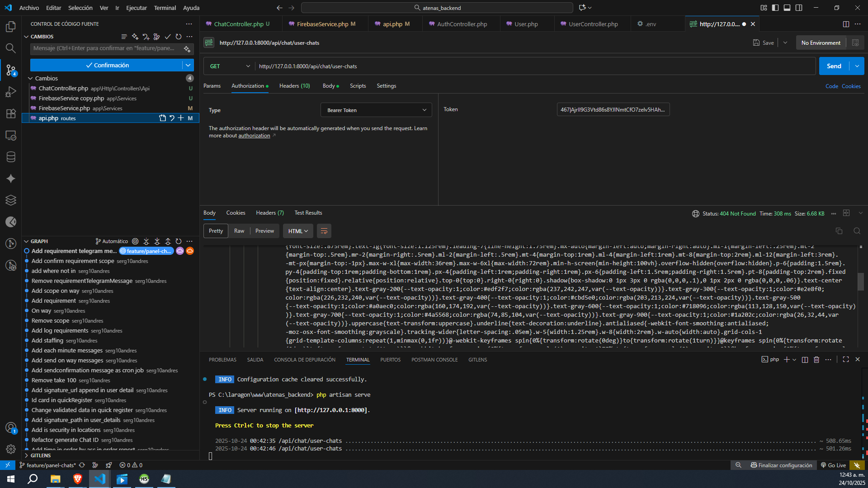868x488 pixels.
Task: Discard changes on api.php
Action: tap(172, 118)
